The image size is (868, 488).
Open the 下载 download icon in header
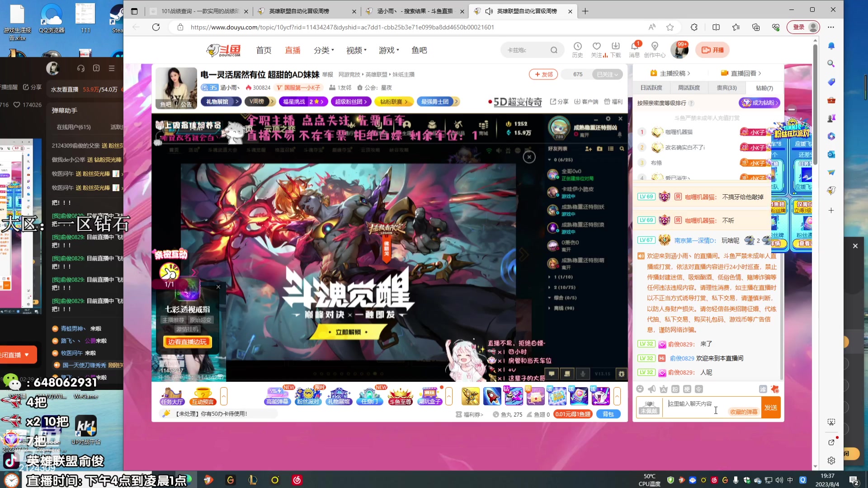[615, 50]
